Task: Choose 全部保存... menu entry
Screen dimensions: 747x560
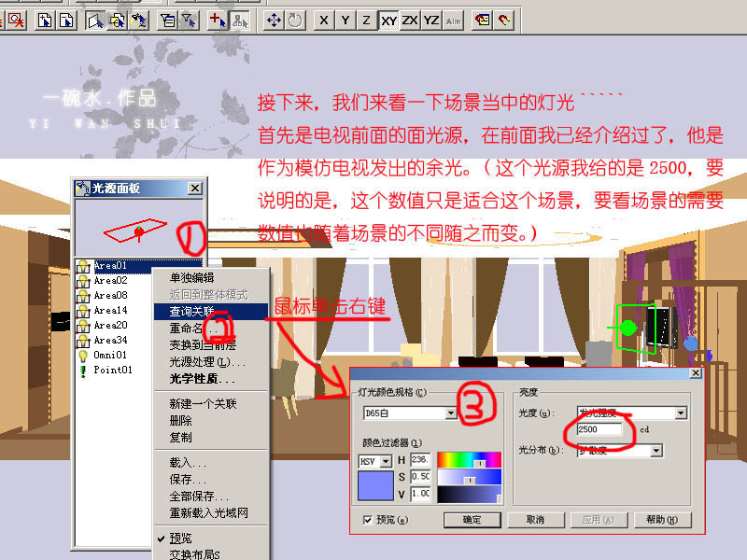Action: 210,497
